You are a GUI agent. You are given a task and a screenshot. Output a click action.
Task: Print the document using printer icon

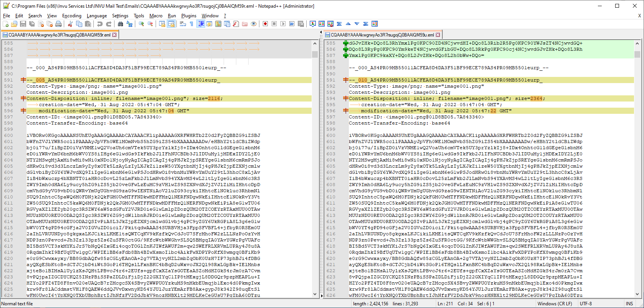point(58,24)
